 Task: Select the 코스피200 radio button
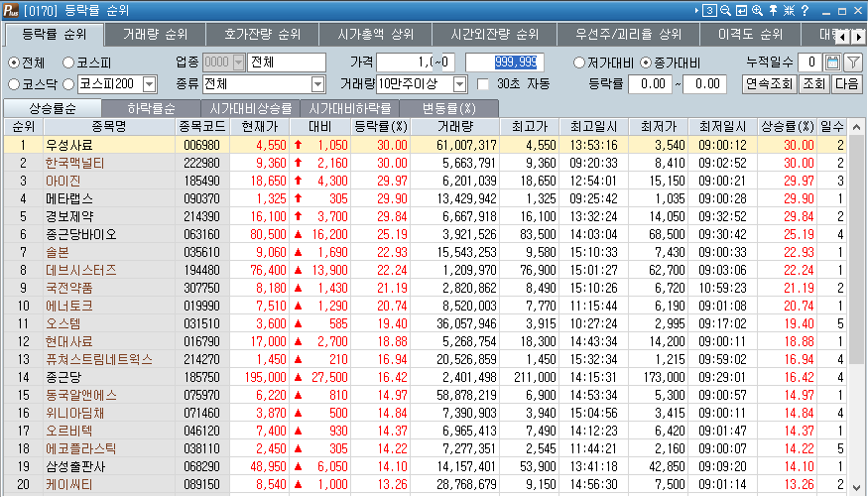click(68, 84)
